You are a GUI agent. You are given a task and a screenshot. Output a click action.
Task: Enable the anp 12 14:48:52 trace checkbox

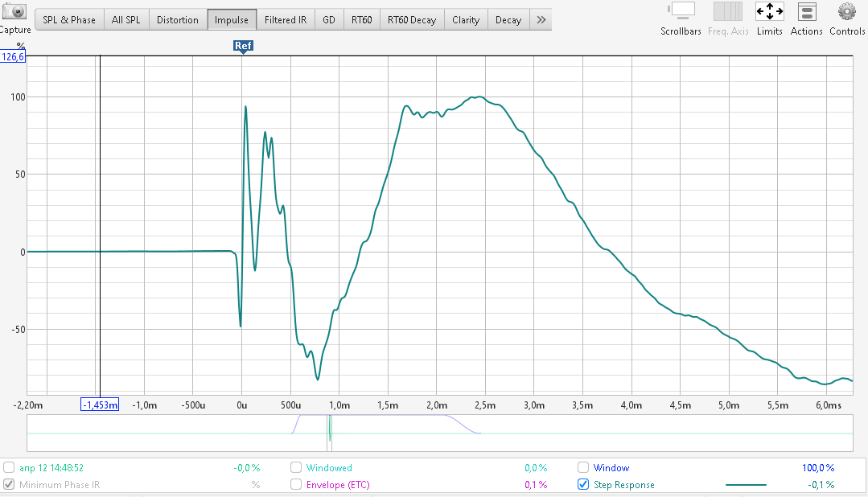9,467
